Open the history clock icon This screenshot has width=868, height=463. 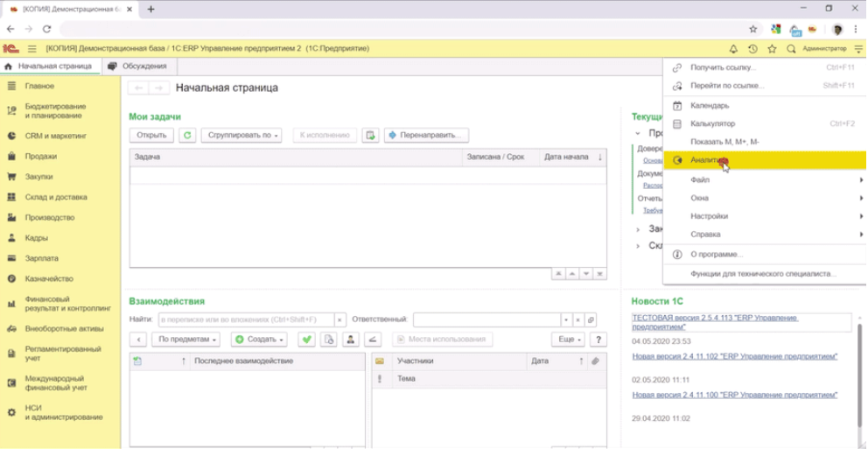[x=752, y=49]
